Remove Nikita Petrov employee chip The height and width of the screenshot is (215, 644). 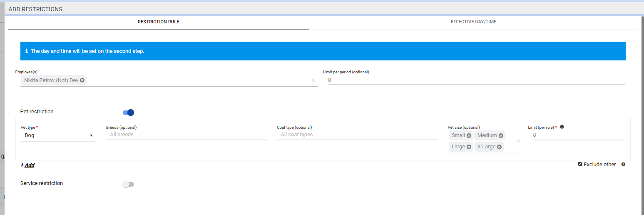pyautogui.click(x=82, y=80)
